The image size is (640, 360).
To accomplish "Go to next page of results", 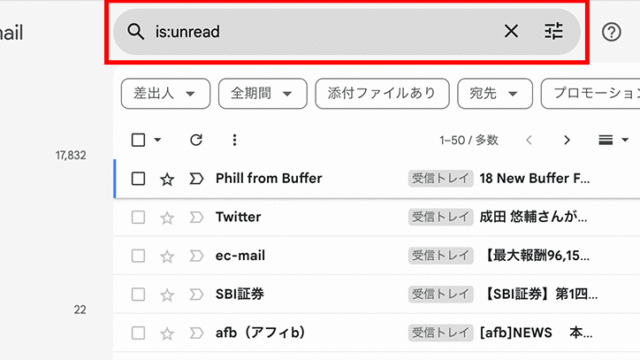I will click(567, 140).
